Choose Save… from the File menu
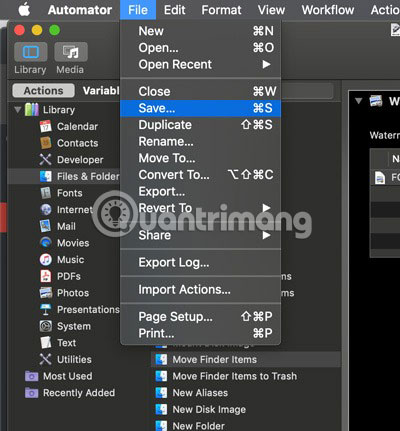The width and height of the screenshot is (400, 431). pyautogui.click(x=200, y=108)
